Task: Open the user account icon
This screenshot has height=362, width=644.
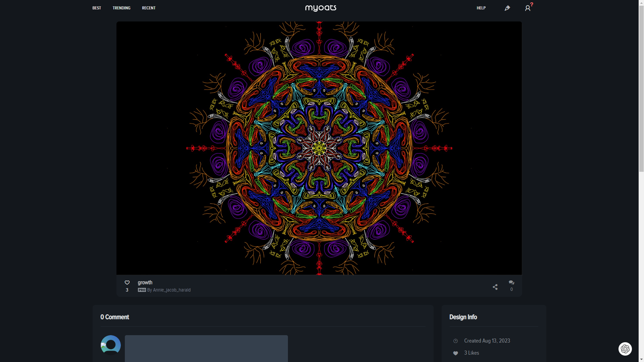Action: [528, 8]
